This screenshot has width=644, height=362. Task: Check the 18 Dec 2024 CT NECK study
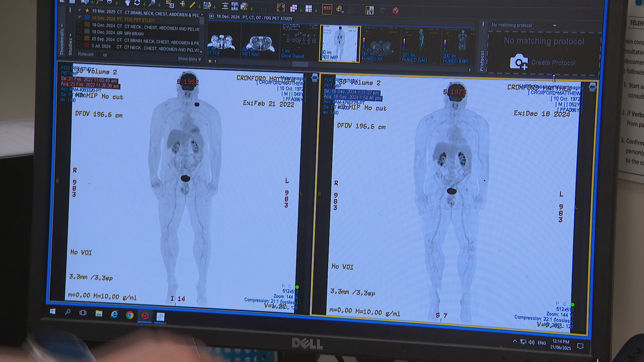tap(79, 24)
